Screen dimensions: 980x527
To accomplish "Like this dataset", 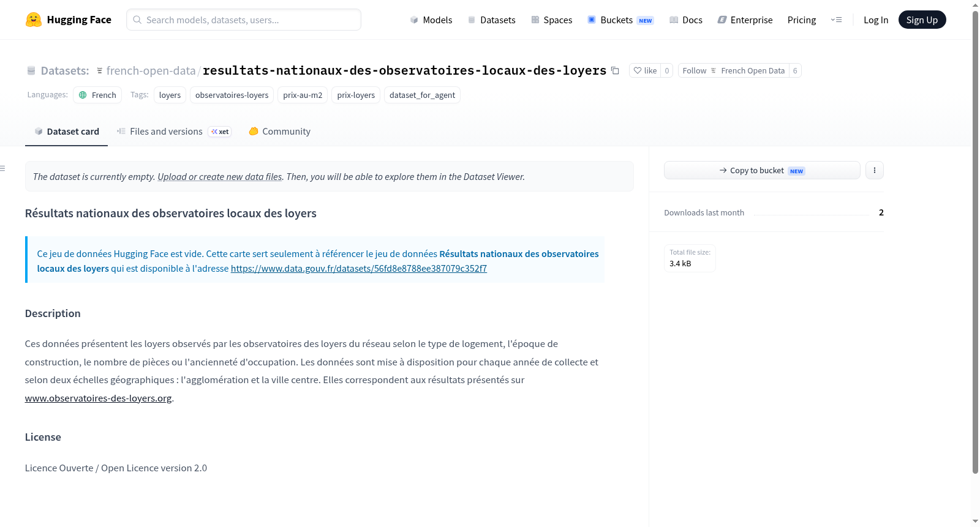I will 645,70.
